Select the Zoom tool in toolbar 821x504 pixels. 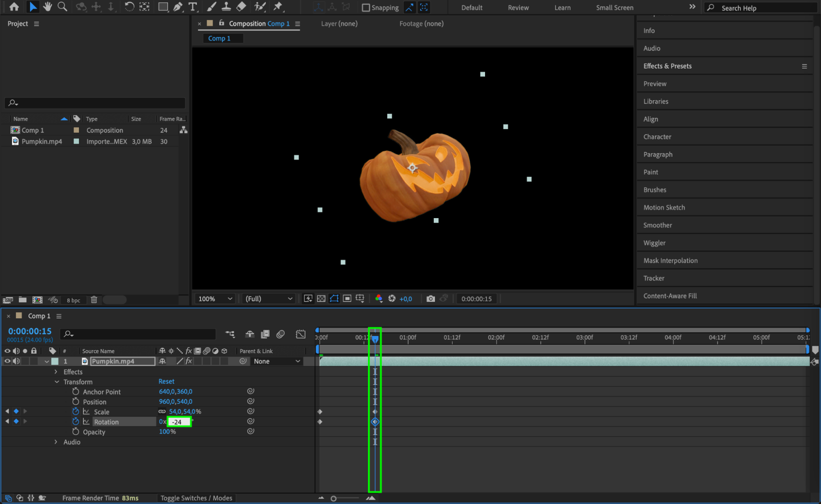[x=62, y=7]
